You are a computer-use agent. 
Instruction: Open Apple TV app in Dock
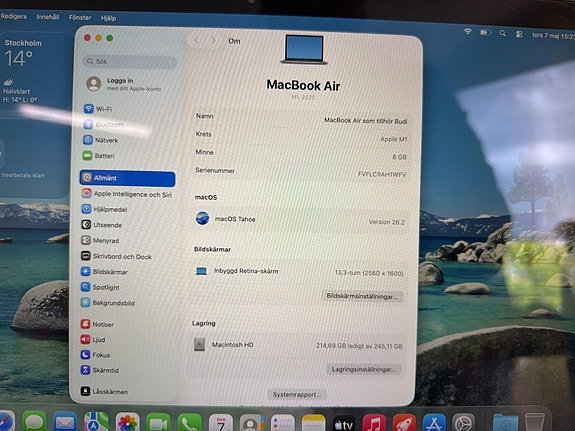[344, 424]
